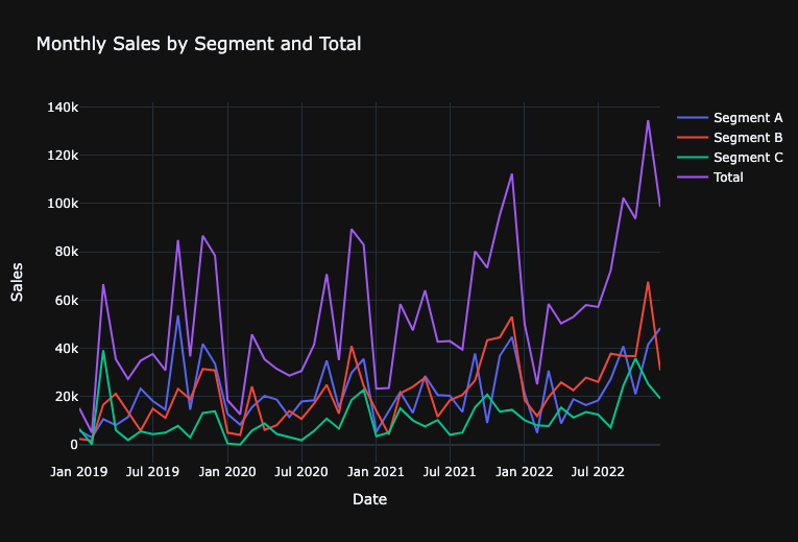Screen dimensions: 798x542
Task: Toggle Total trace in legend
Action: [710, 177]
